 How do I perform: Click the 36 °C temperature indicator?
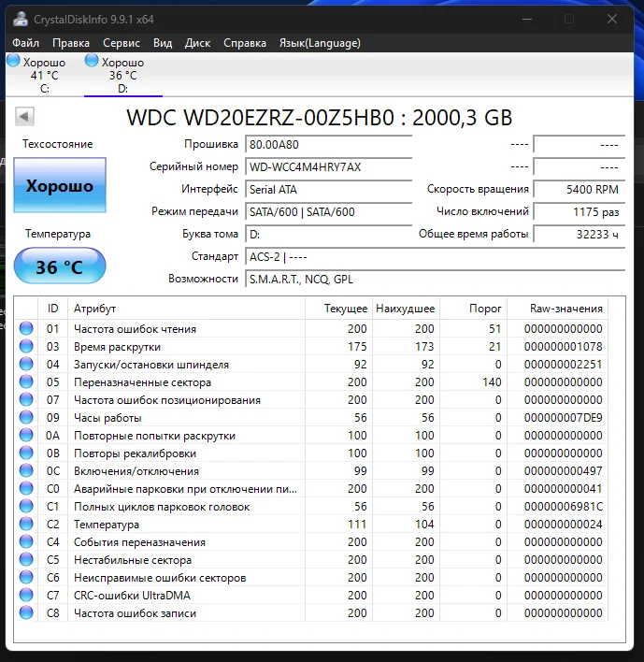[60, 266]
